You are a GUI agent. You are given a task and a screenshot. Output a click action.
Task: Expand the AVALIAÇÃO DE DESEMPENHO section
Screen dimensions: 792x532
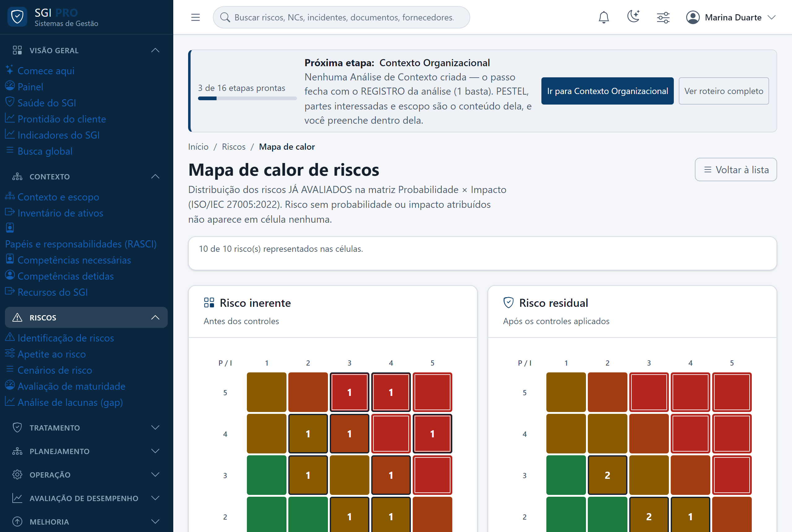(x=86, y=498)
